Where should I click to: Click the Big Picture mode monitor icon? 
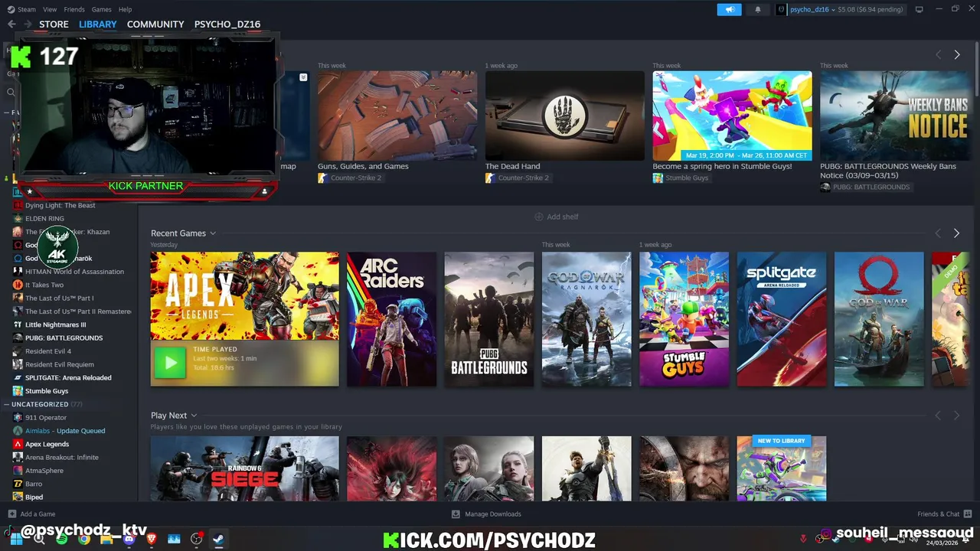click(919, 9)
